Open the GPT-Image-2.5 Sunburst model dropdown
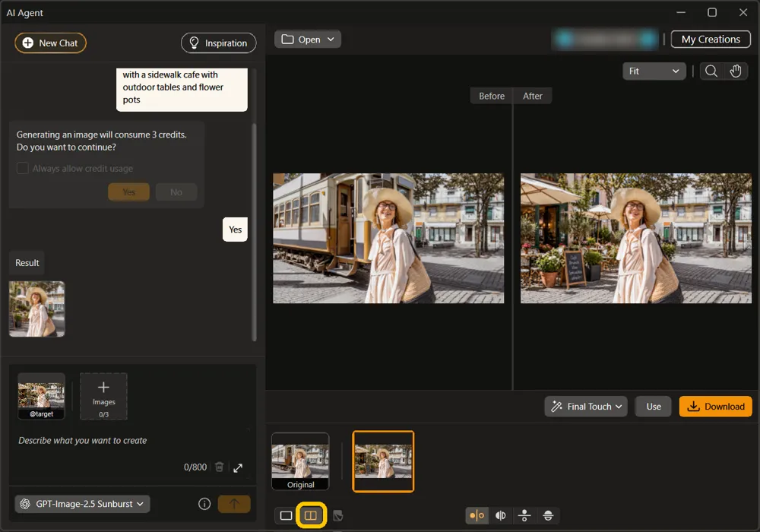Image resolution: width=760 pixels, height=532 pixels. (82, 504)
